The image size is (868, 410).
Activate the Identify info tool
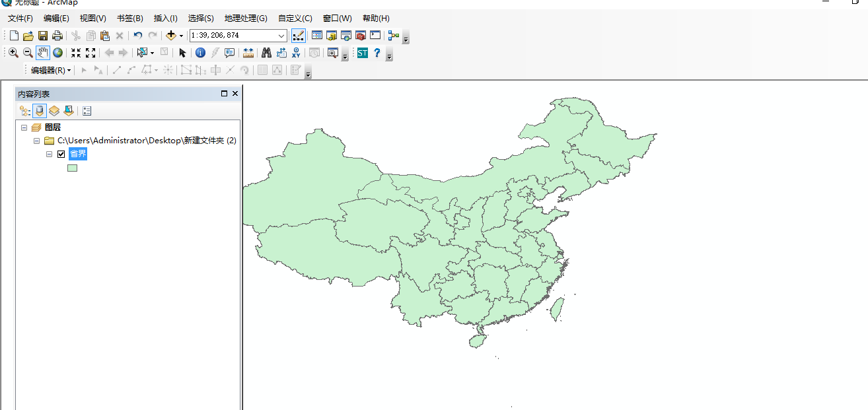(200, 53)
